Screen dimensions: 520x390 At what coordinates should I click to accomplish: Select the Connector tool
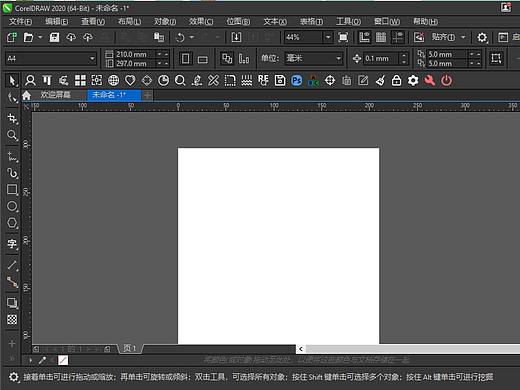12,282
